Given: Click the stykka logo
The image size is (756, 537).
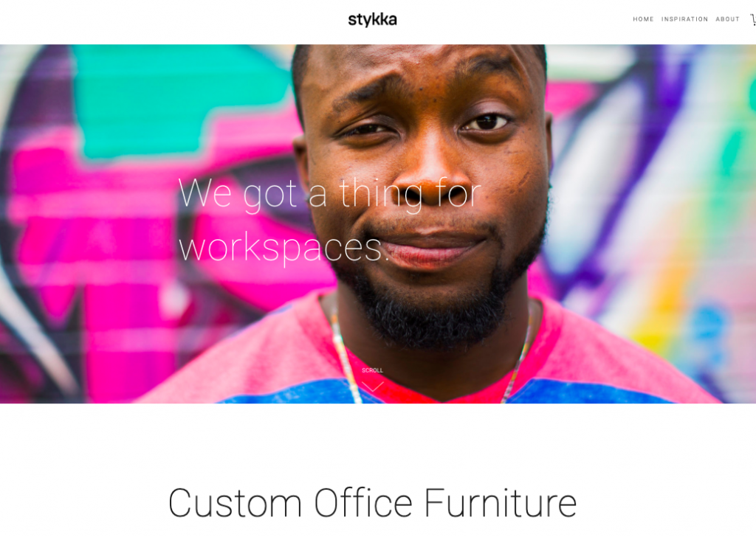Looking at the screenshot, I should click(372, 20).
